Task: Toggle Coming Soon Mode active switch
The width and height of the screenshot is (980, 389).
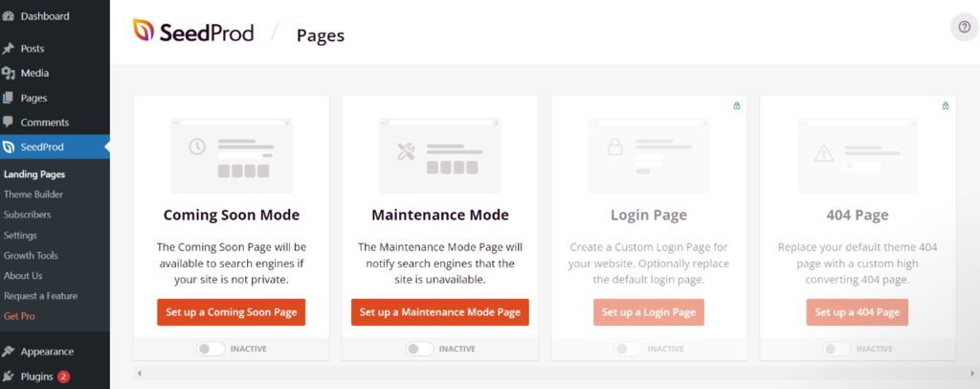Action: click(x=211, y=349)
